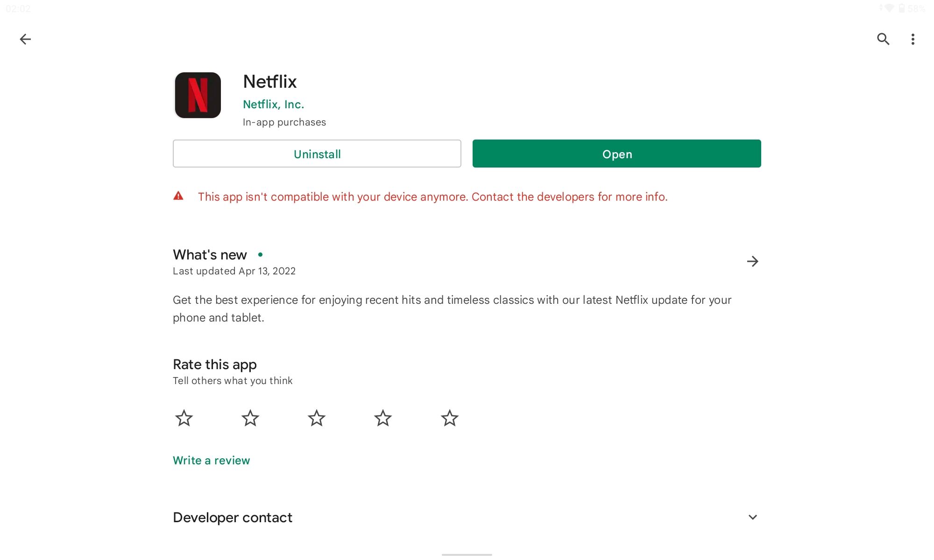
Task: Tap the Netflix app title
Action: [x=270, y=82]
